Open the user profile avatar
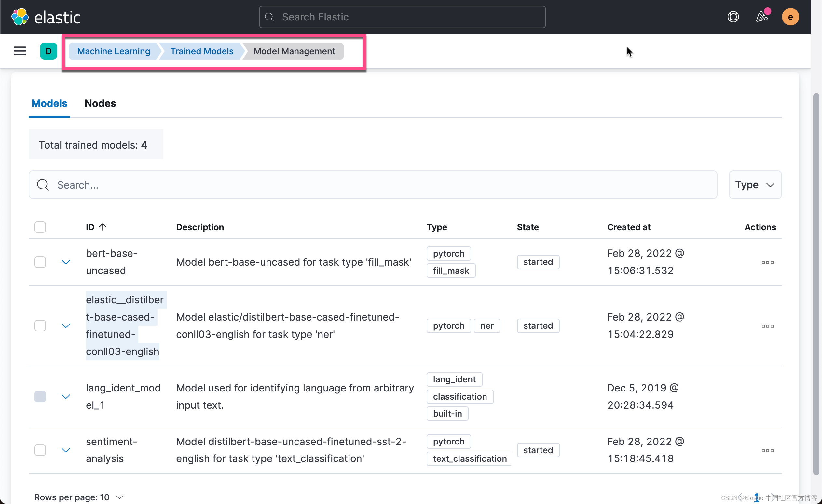The width and height of the screenshot is (822, 504). (790, 17)
